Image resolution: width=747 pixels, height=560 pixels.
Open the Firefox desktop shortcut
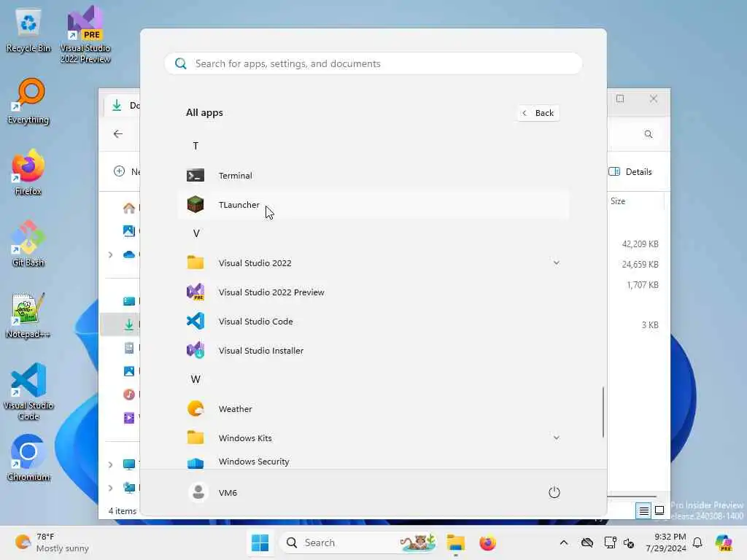pos(28,174)
